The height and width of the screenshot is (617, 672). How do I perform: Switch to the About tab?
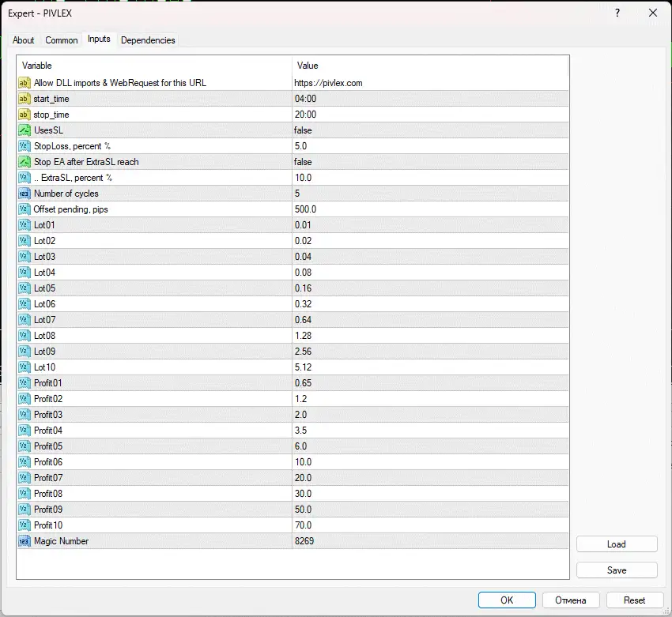pos(24,40)
